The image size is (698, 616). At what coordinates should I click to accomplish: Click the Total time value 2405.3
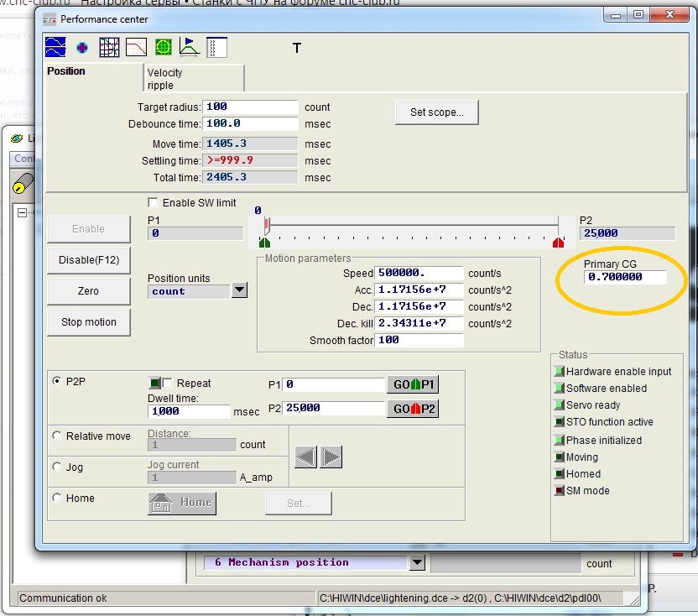tap(250, 177)
